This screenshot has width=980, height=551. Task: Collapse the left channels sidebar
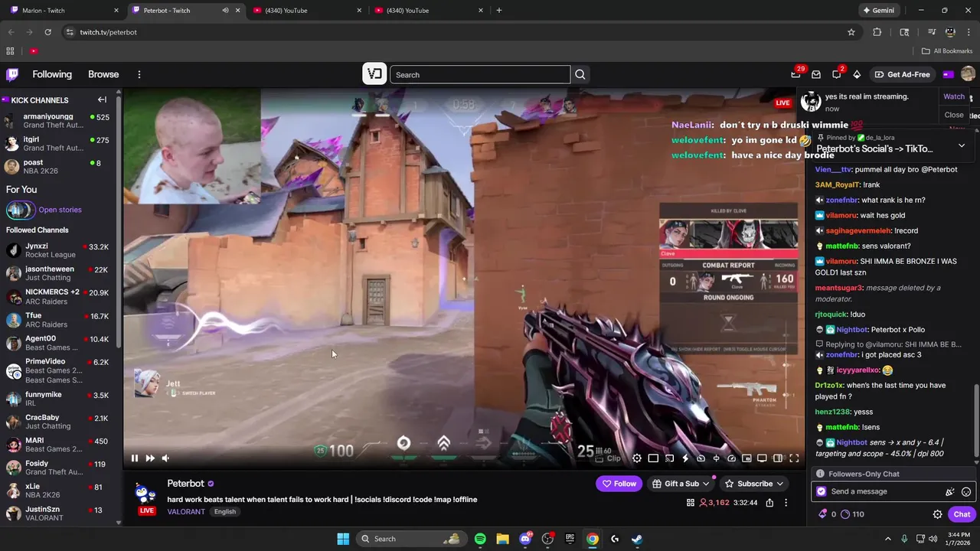[x=102, y=99]
